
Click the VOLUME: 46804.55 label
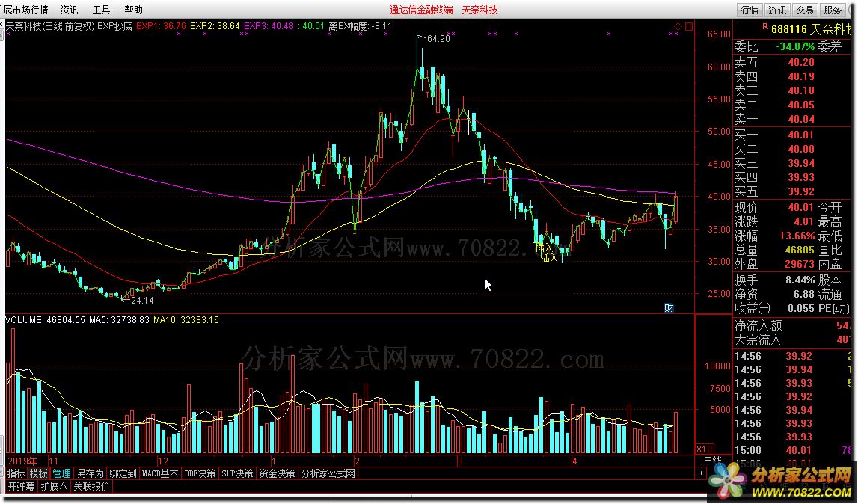pyautogui.click(x=45, y=319)
